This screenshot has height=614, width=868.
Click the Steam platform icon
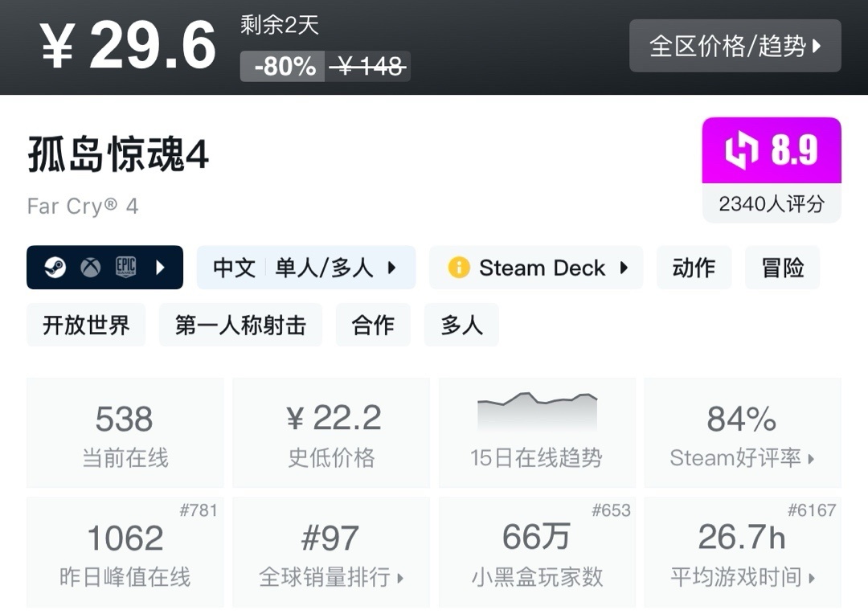(x=55, y=268)
